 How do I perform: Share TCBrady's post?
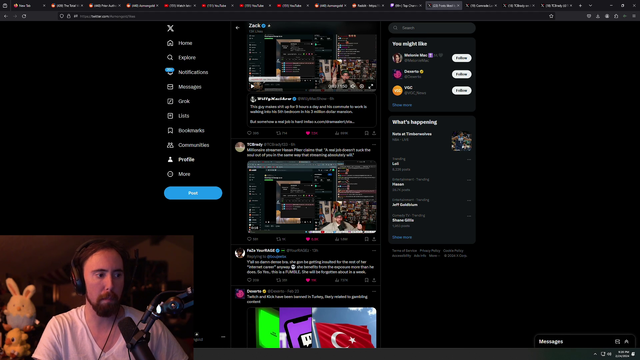tap(374, 239)
